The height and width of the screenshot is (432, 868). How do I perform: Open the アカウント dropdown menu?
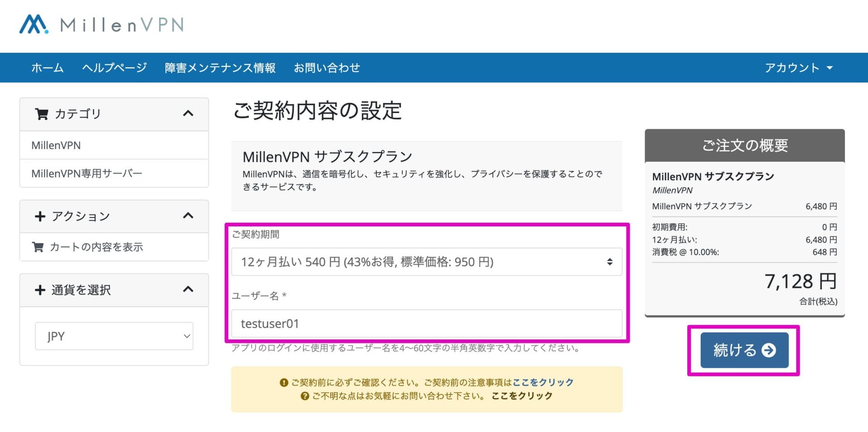(x=799, y=67)
